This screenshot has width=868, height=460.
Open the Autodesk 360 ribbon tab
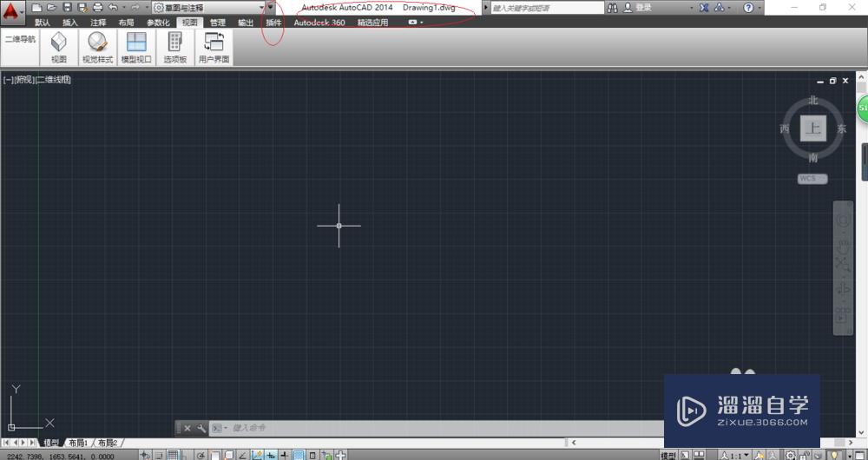coord(319,23)
